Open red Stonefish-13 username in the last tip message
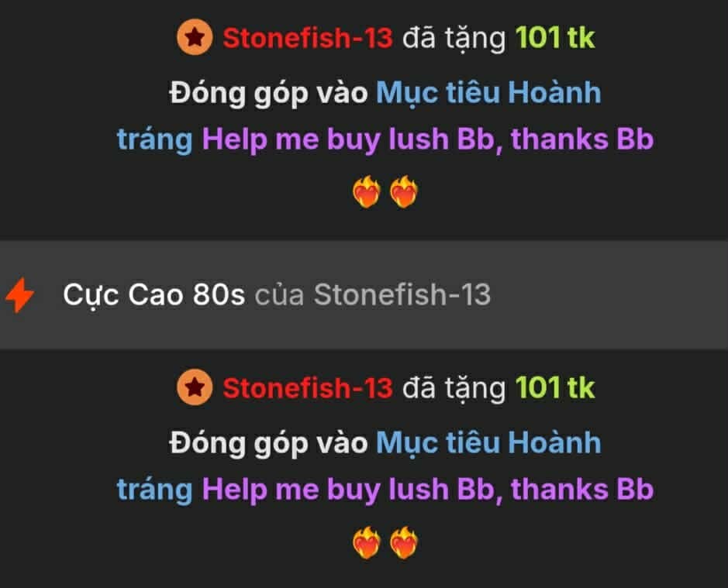The height and width of the screenshot is (588, 728). click(x=308, y=388)
